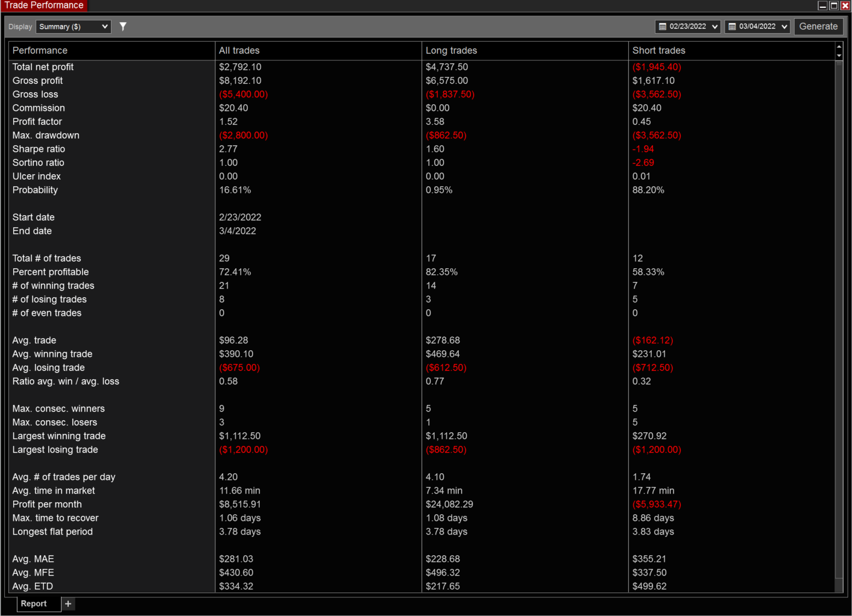Select the Avg. losing trade label
Viewport: 852px width, 616px height.
pyautogui.click(x=48, y=368)
